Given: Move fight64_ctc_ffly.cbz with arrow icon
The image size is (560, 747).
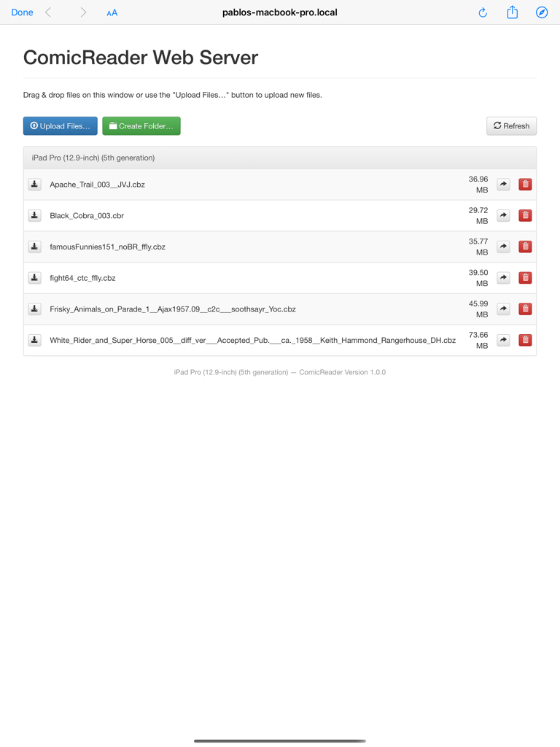Looking at the screenshot, I should tap(503, 278).
